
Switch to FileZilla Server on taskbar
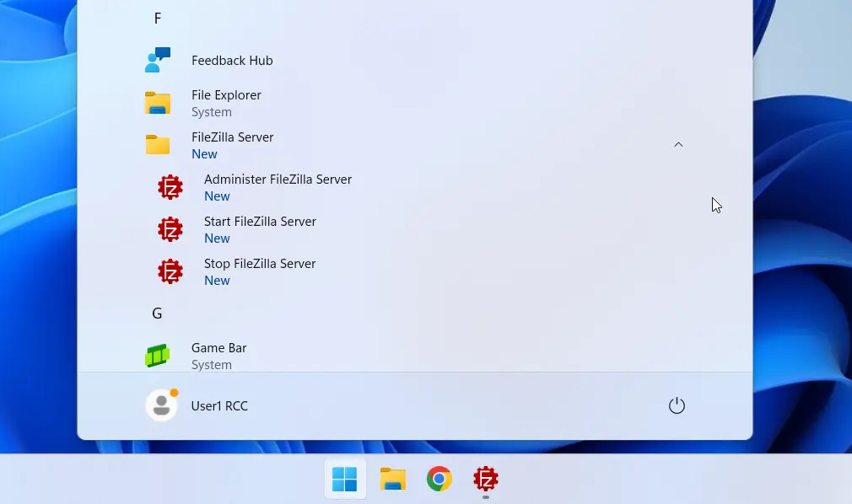[x=486, y=479]
